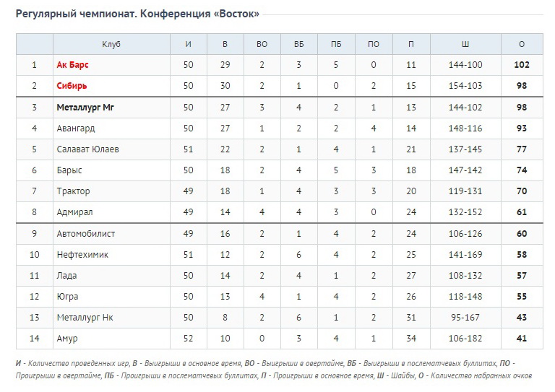Click the Клуб column header

click(x=111, y=44)
